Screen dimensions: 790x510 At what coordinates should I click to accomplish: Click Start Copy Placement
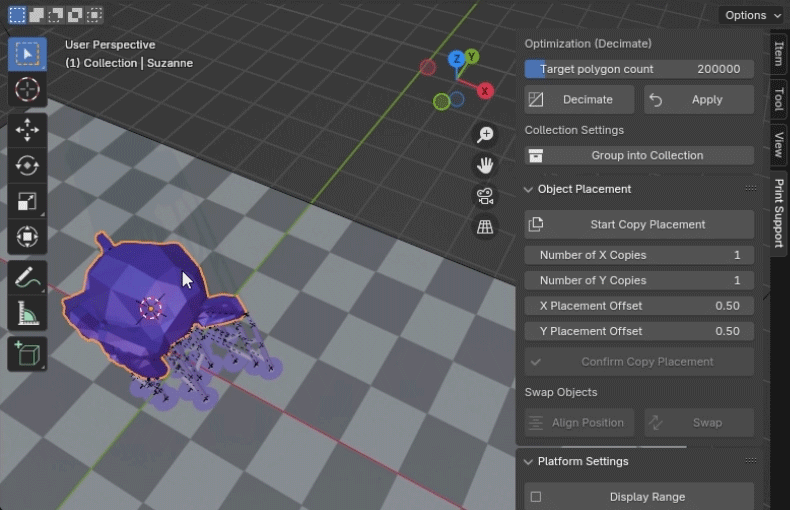coord(639,225)
